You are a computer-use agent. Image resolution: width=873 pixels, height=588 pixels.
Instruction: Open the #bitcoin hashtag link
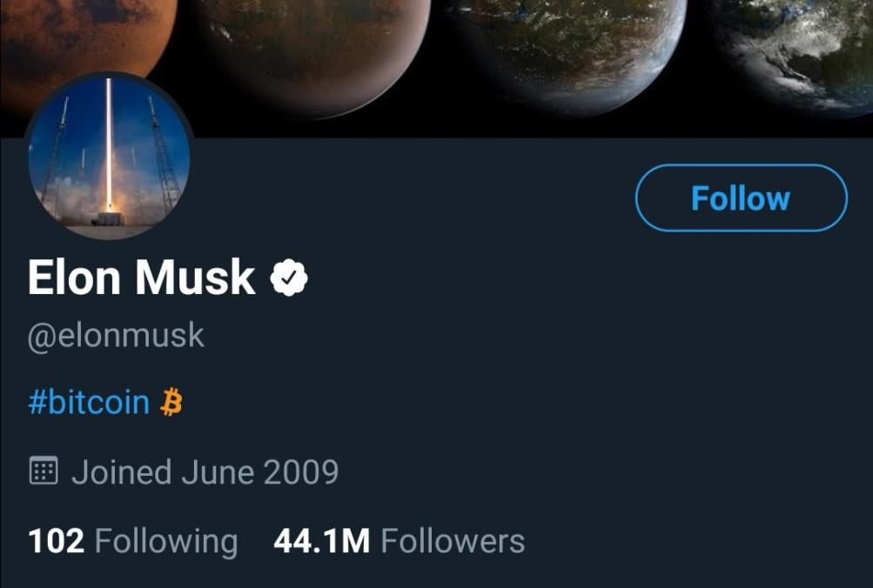89,403
